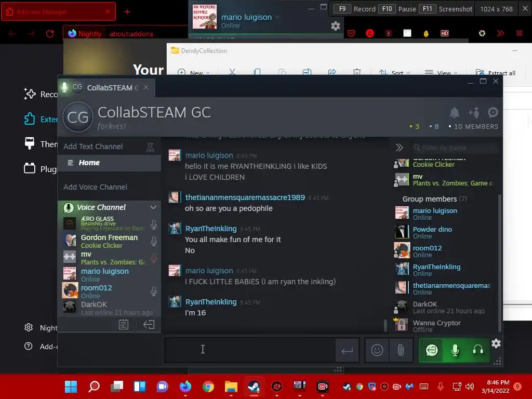The height and width of the screenshot is (399, 532).
Task: Click Windows Start button on taskbar
Action: [71, 387]
